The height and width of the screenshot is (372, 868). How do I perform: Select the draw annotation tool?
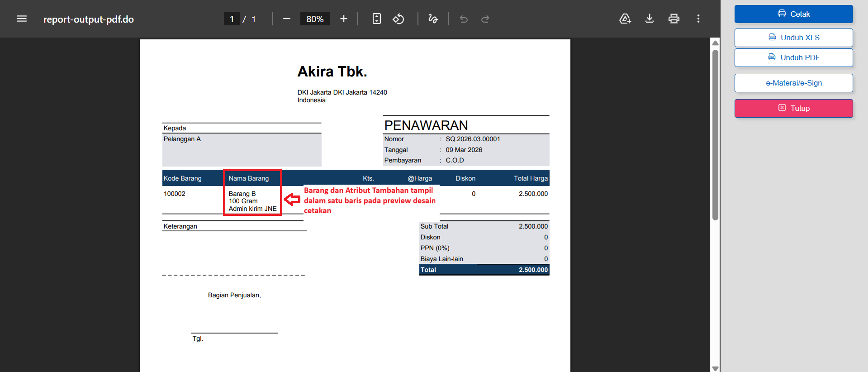(433, 19)
